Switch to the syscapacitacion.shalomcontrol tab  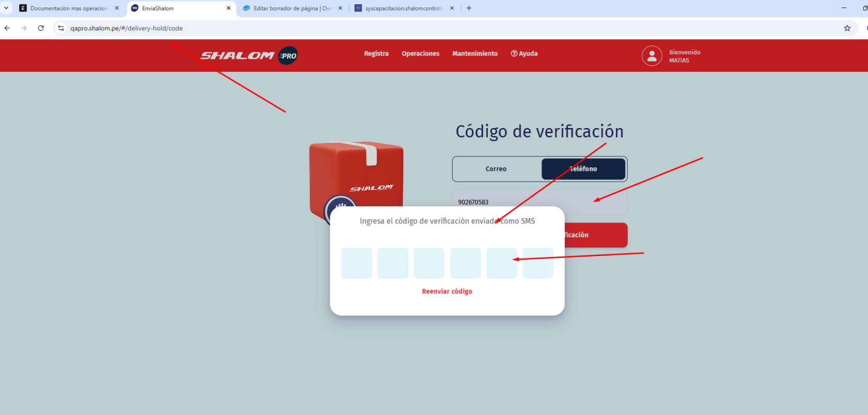pos(403,8)
